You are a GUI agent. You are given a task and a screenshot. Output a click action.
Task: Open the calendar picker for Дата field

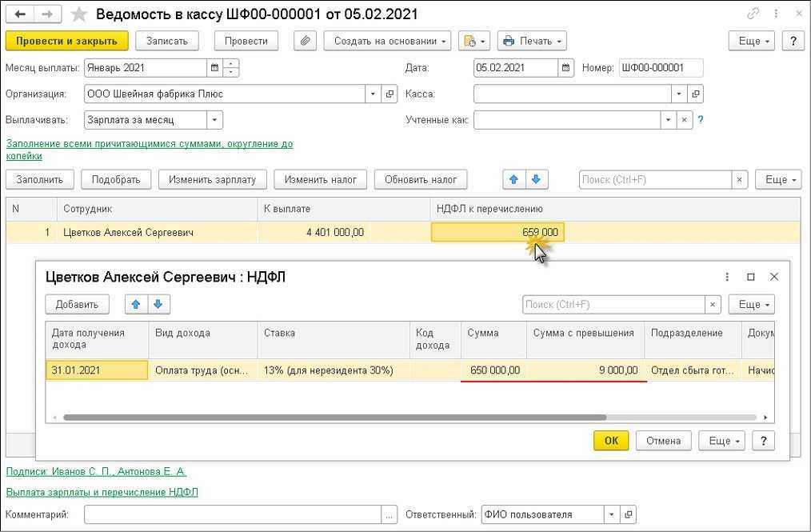coord(565,68)
